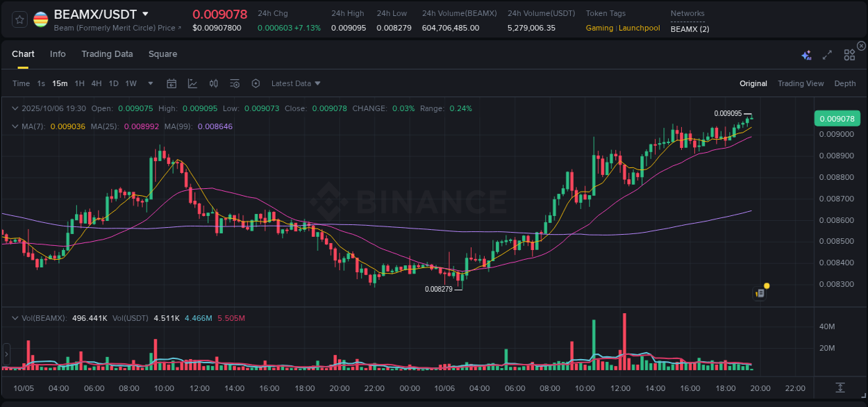
Task: Expand the Latest Data dropdown
Action: pos(296,83)
